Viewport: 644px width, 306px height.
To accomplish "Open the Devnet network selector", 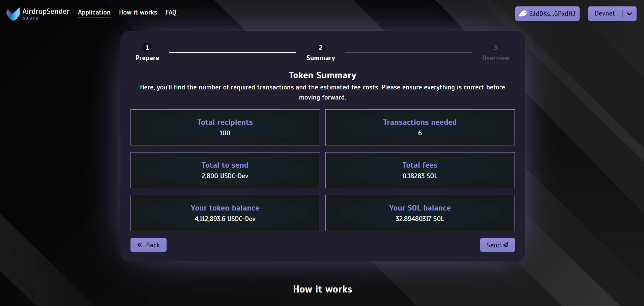I will (605, 13).
